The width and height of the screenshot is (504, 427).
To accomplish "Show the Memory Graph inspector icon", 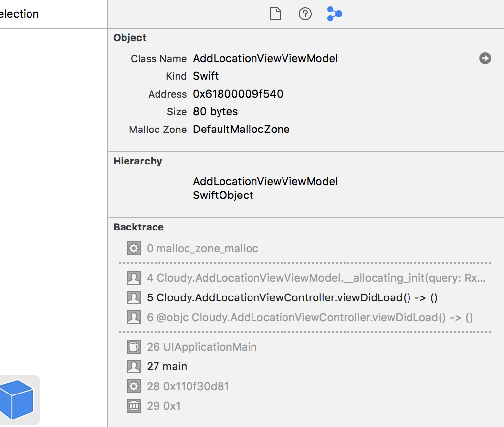I will [335, 14].
